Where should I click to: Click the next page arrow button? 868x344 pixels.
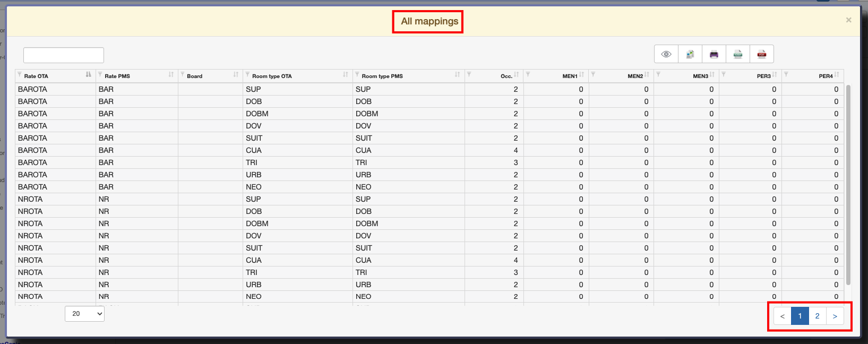click(x=835, y=316)
